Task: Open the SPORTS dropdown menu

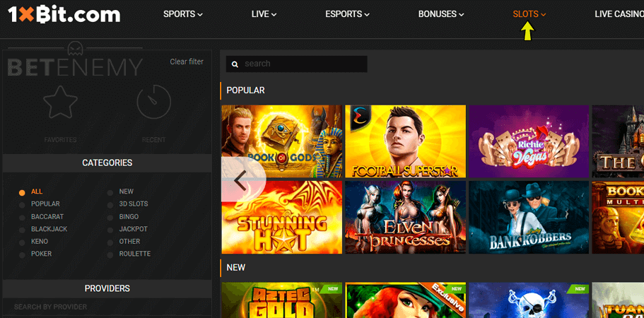Action: pyautogui.click(x=183, y=14)
